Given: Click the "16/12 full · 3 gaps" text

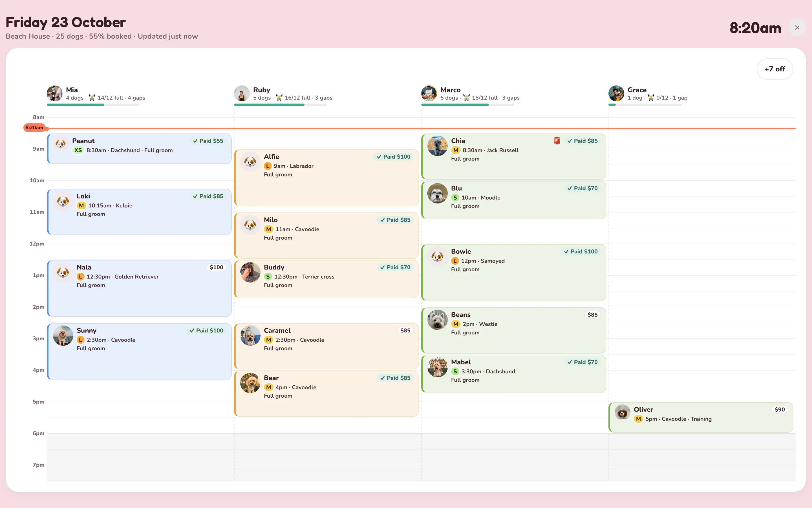Looking at the screenshot, I should tap(309, 98).
